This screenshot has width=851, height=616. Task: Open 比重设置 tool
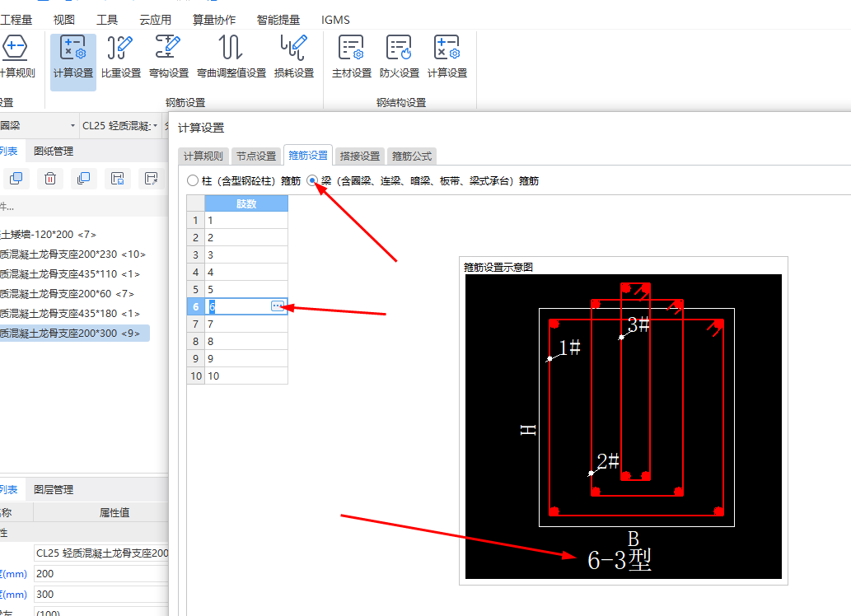pyautogui.click(x=120, y=57)
